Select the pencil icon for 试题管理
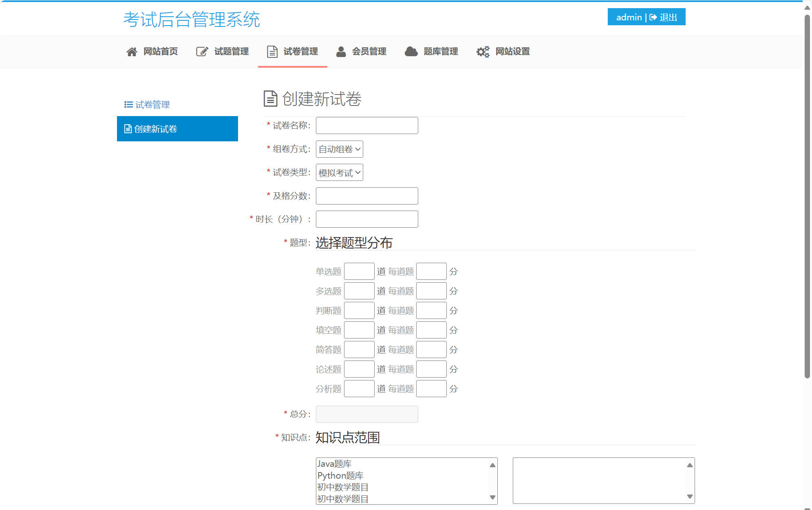This screenshot has height=510, width=812. point(201,51)
